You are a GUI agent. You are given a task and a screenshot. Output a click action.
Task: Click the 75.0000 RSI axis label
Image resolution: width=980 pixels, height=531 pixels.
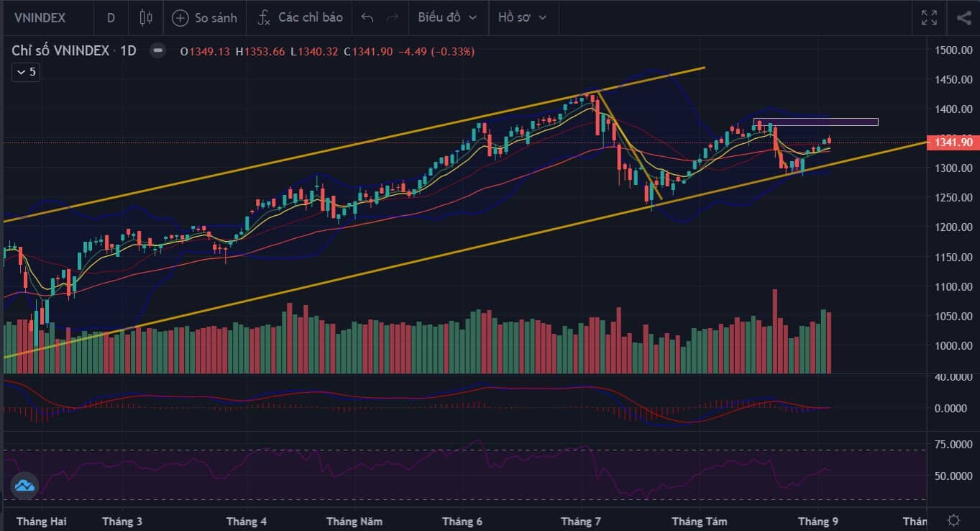[x=953, y=445]
